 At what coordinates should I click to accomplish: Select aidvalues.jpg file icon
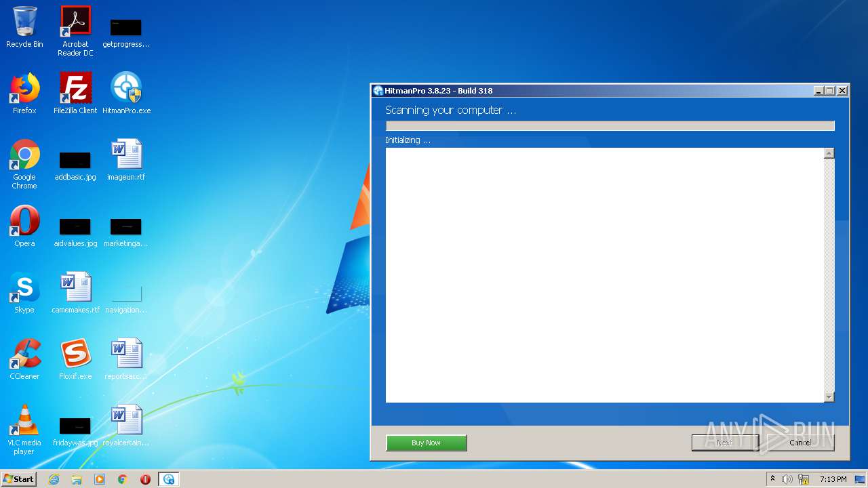[x=75, y=232]
